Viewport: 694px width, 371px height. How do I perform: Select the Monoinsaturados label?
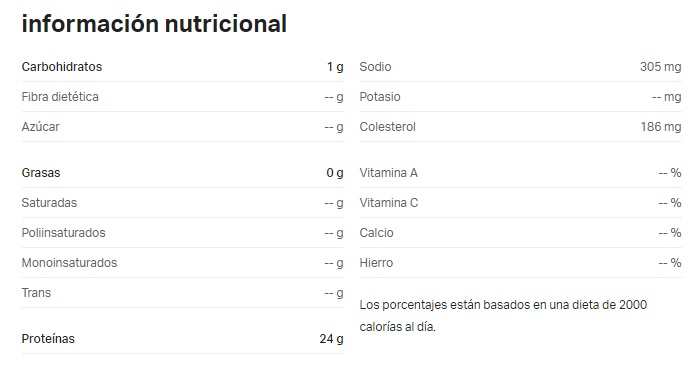click(69, 263)
